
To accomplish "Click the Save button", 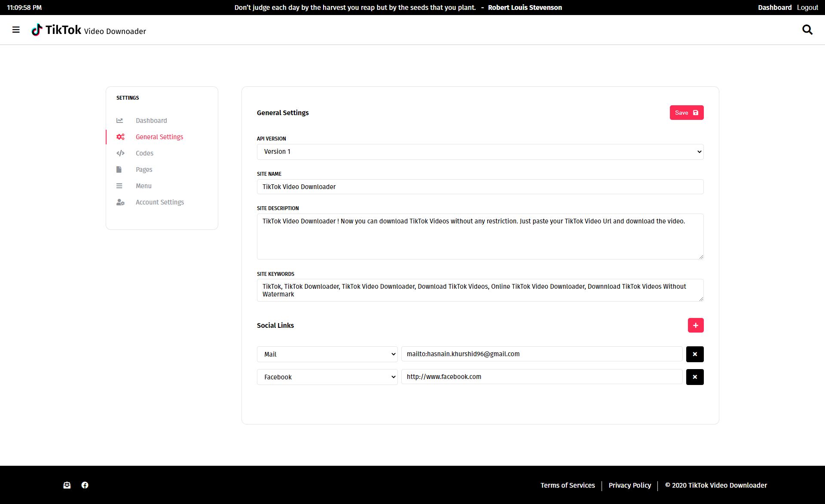I will (686, 113).
